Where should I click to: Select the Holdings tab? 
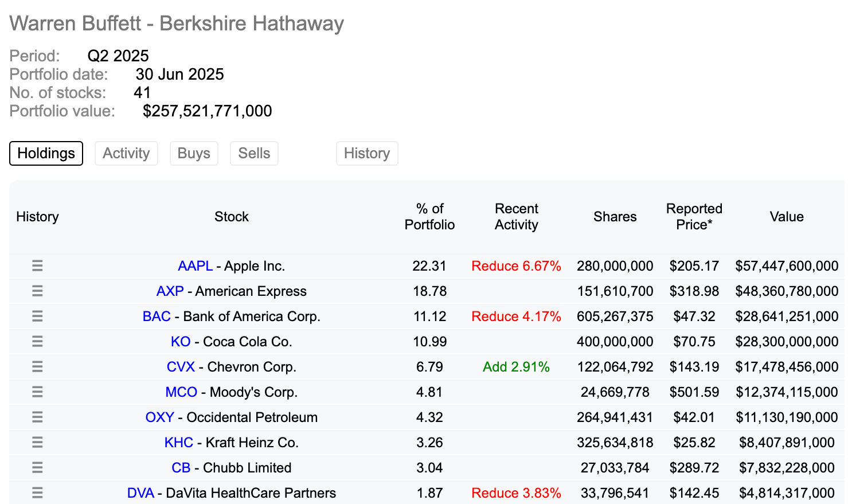[46, 153]
